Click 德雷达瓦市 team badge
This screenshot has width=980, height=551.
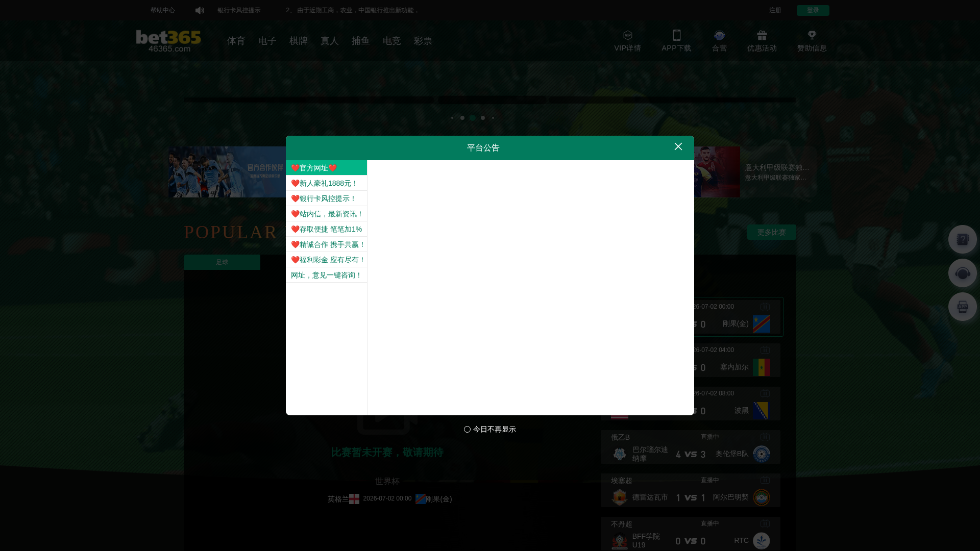coord(619,497)
